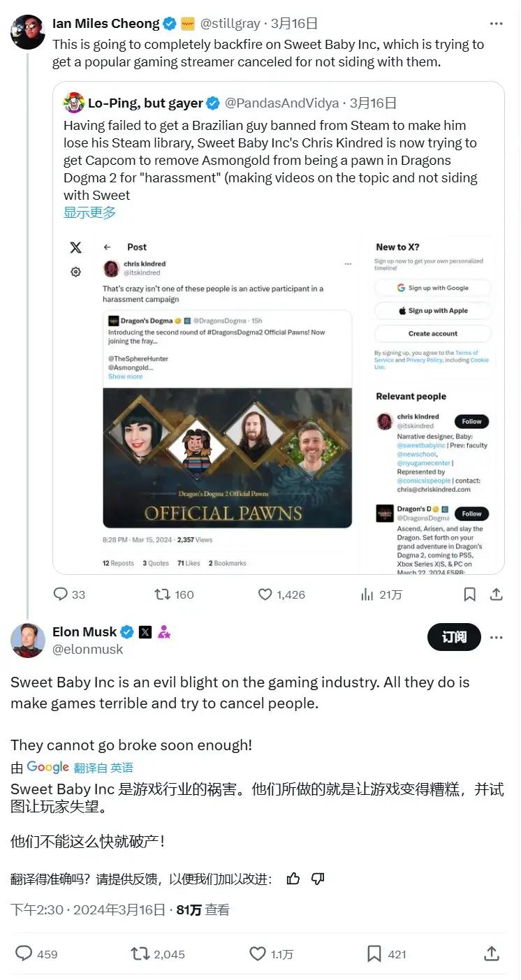Like Elon Musk's tweet
Viewport: 521px width, 980px height.
(x=258, y=953)
